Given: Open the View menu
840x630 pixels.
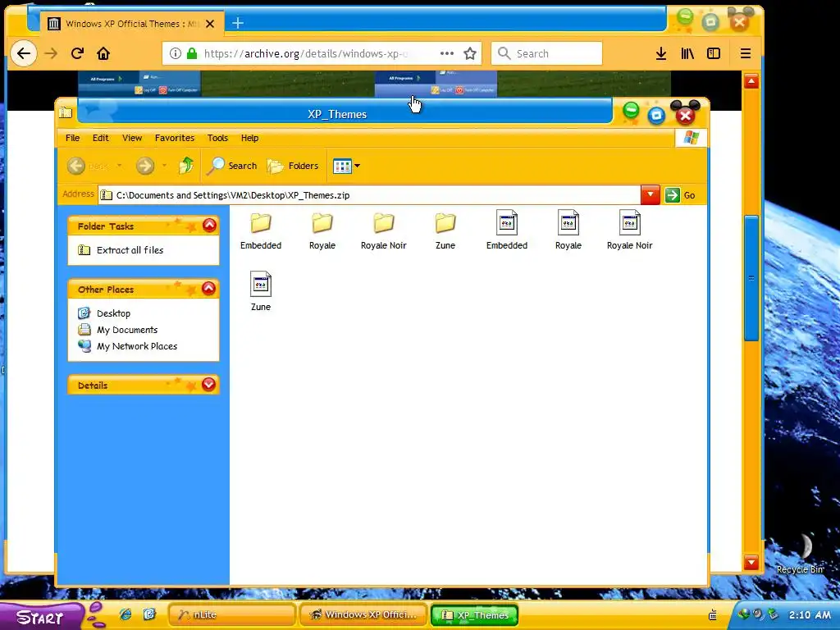Looking at the screenshot, I should click(x=132, y=138).
